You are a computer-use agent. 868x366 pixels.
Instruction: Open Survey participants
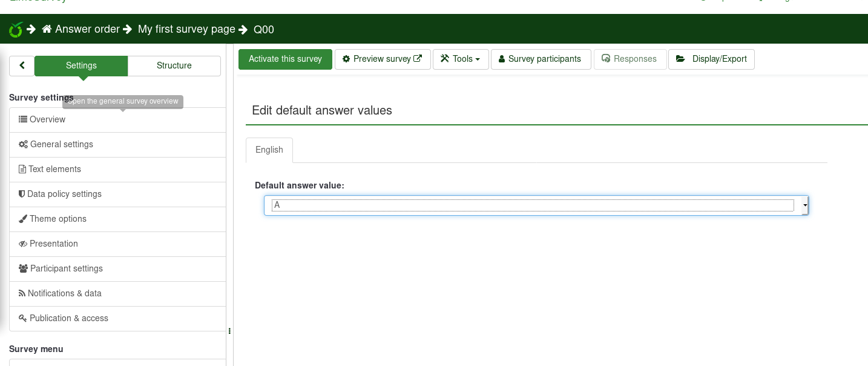(540, 59)
